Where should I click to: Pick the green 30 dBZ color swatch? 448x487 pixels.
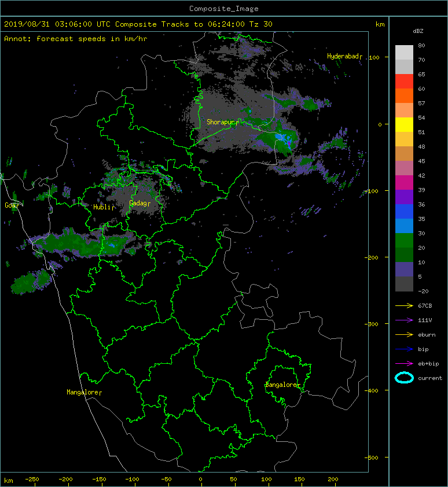[x=404, y=240]
